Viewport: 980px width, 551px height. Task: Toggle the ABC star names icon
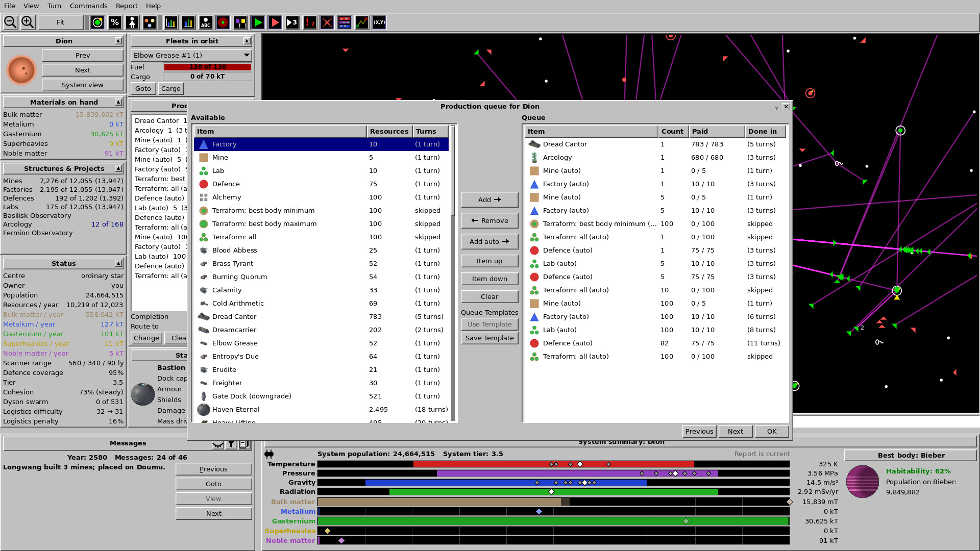pos(206,22)
